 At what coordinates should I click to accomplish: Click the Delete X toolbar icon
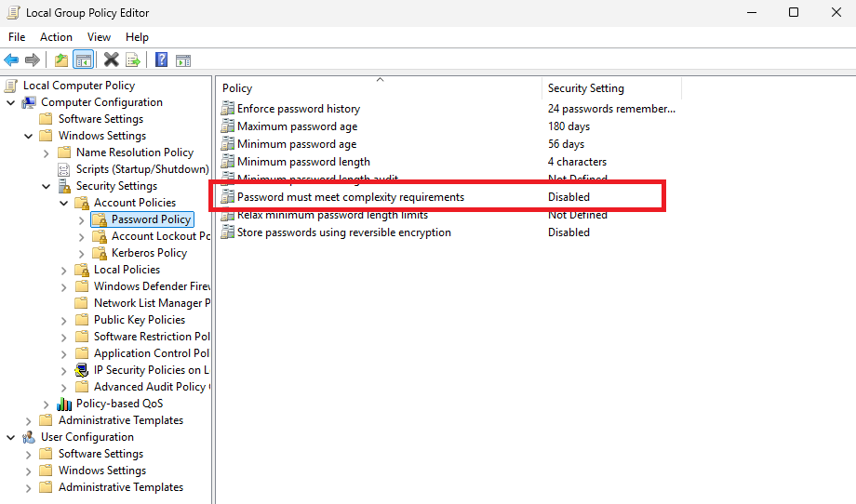[x=112, y=60]
